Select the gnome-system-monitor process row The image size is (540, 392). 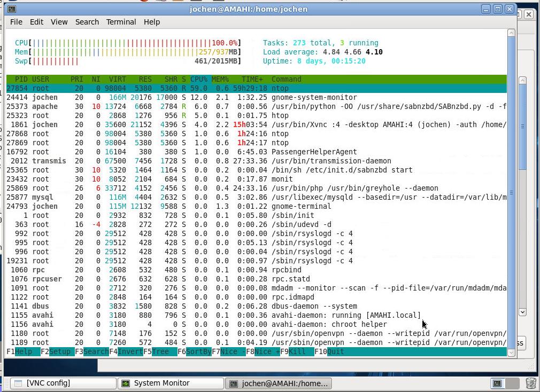pos(257,97)
